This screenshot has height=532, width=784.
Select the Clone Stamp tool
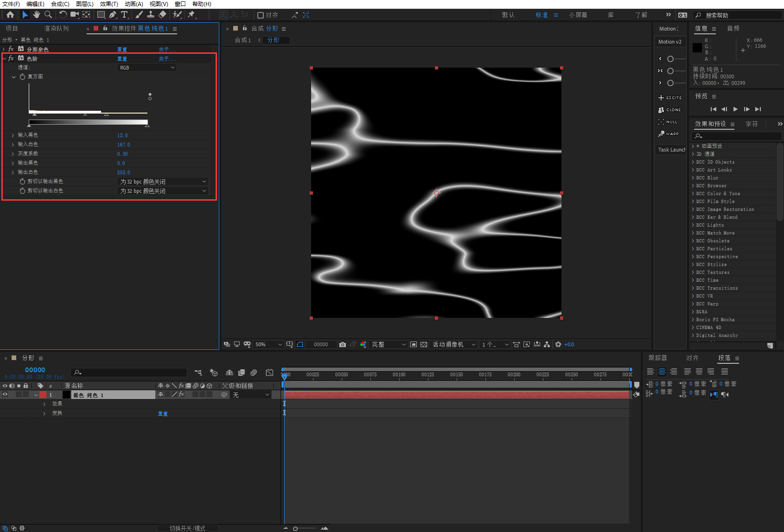(x=151, y=15)
